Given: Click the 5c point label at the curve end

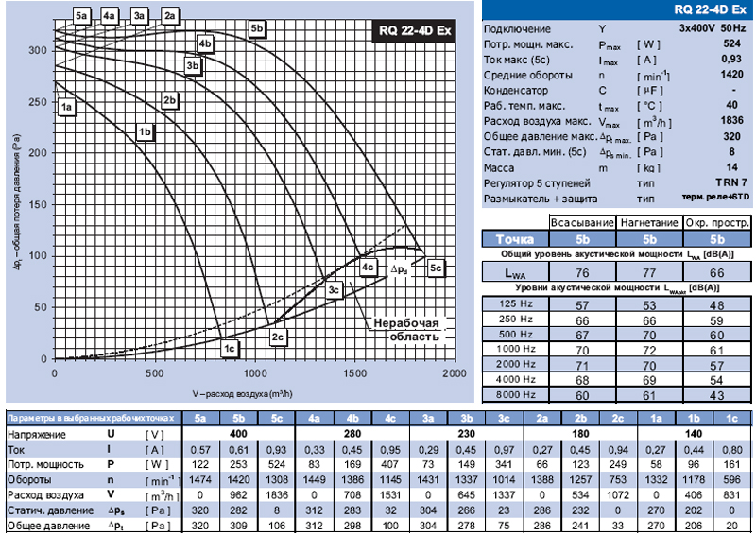Looking at the screenshot, I should [436, 268].
